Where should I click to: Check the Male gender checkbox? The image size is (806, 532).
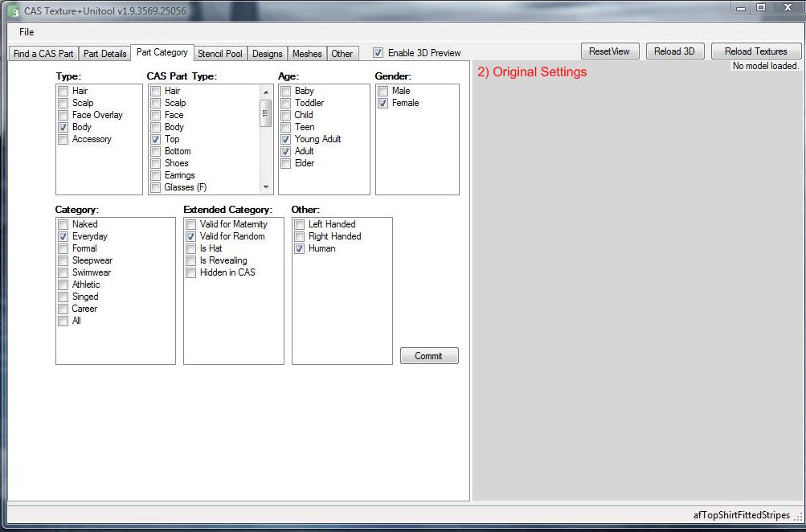click(x=383, y=91)
